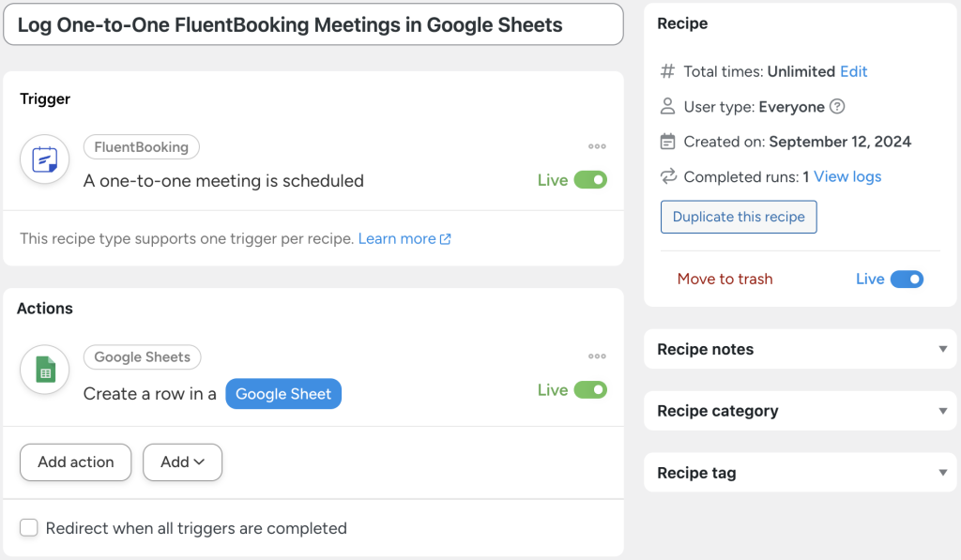Select the FluentBooking integration label pill
The height and width of the screenshot is (560, 961).
(141, 146)
